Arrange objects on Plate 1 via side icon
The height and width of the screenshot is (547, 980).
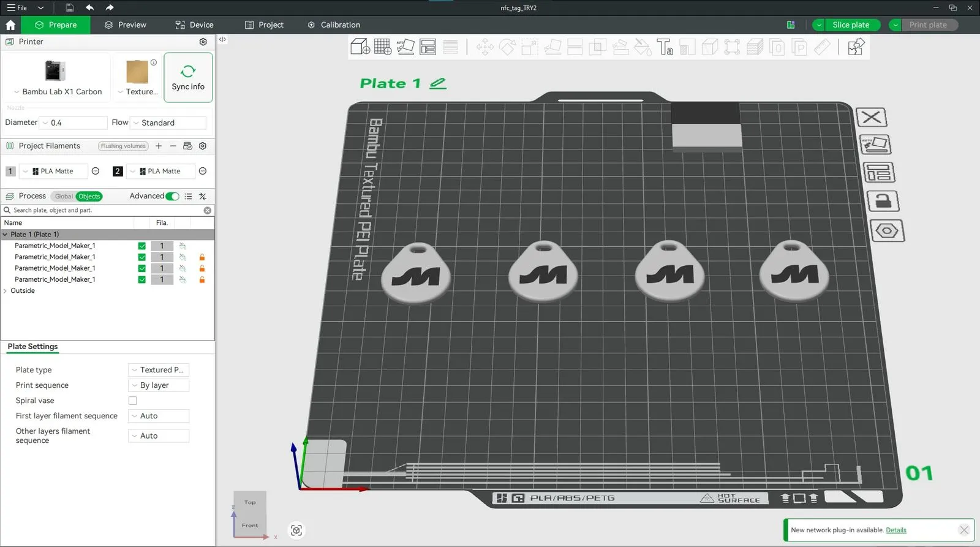tap(879, 173)
